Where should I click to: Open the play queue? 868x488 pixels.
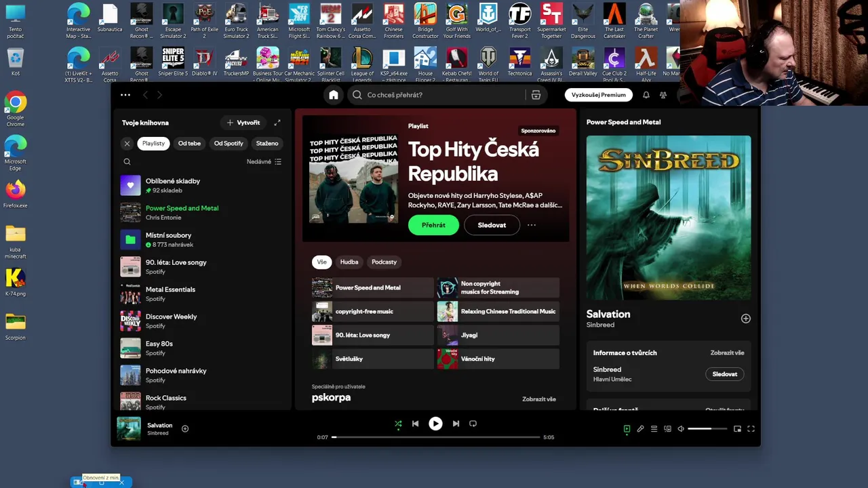pos(654,429)
